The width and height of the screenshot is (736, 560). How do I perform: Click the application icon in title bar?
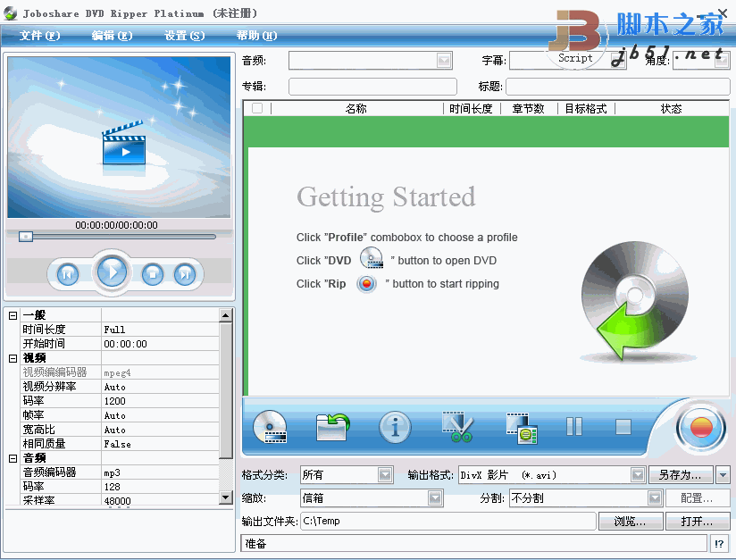(x=10, y=13)
